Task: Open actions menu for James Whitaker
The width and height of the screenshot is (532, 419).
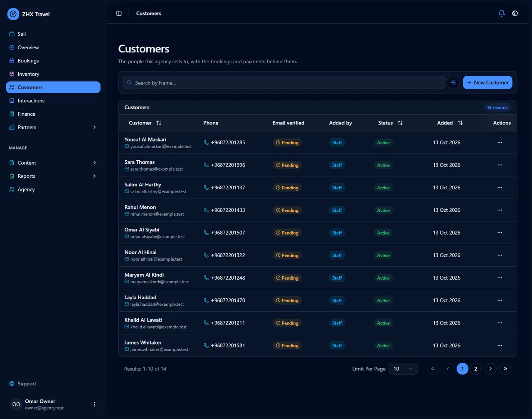Action: click(x=500, y=345)
